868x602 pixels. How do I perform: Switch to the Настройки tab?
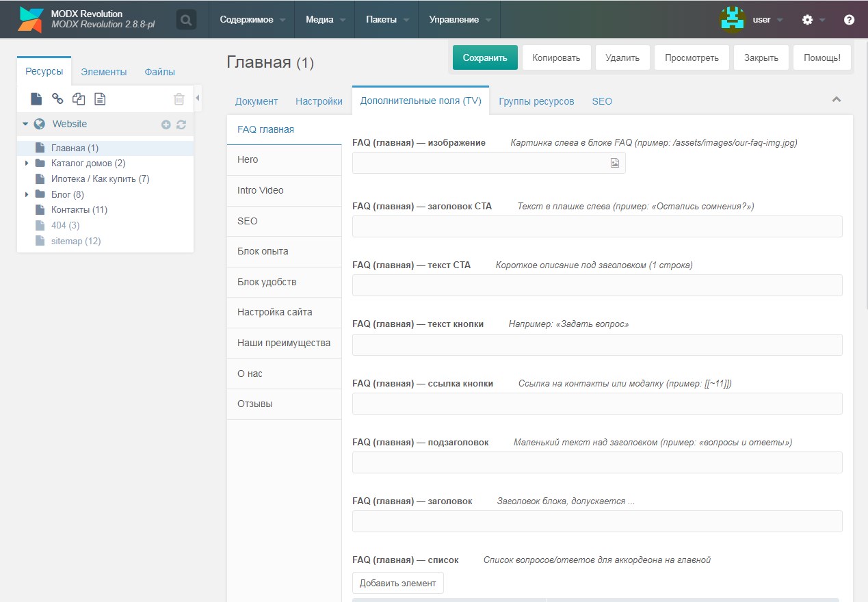pos(319,101)
